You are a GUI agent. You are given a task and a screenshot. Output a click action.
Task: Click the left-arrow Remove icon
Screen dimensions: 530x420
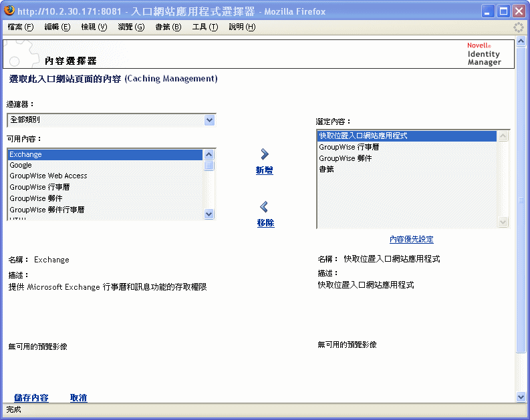pyautogui.click(x=264, y=206)
